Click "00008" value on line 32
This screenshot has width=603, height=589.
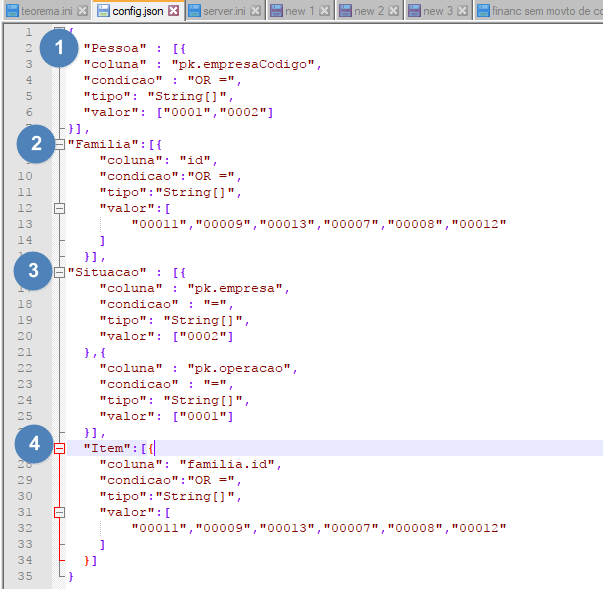click(415, 528)
